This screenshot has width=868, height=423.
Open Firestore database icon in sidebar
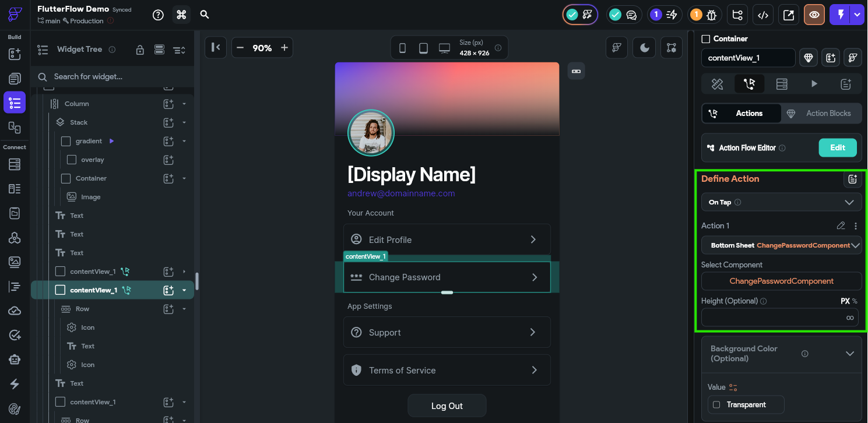pos(15,165)
